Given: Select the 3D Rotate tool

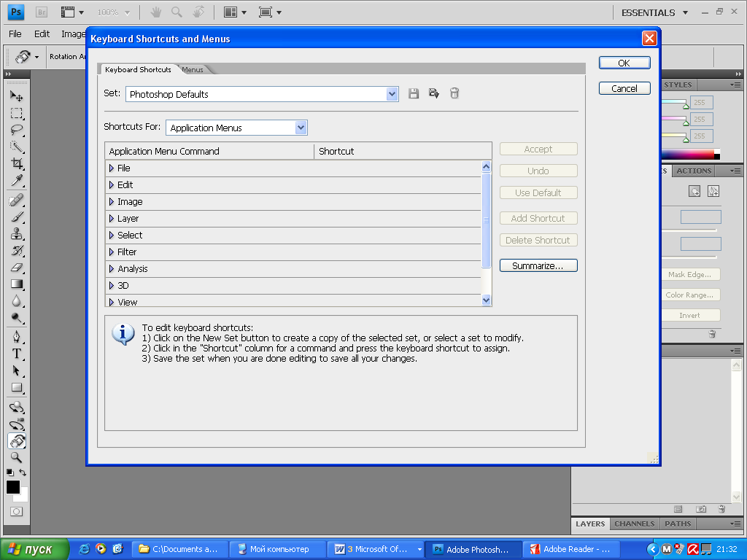Looking at the screenshot, I should (x=17, y=407).
